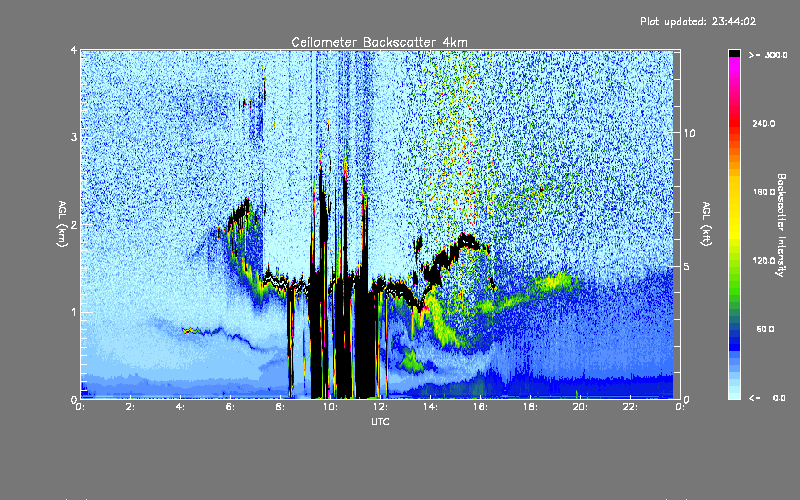
Task: Click the left 'AGL (km)' axis label
Action: pos(63,224)
